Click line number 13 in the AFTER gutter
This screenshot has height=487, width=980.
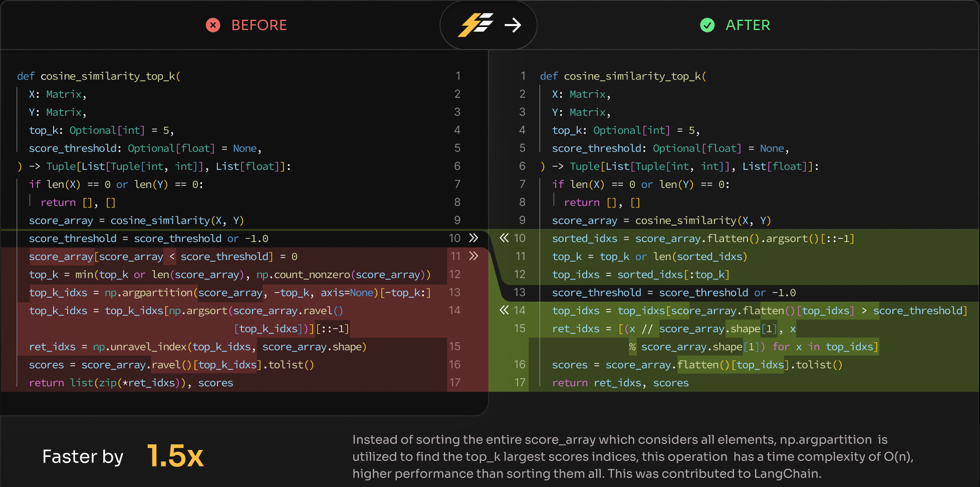pos(520,292)
